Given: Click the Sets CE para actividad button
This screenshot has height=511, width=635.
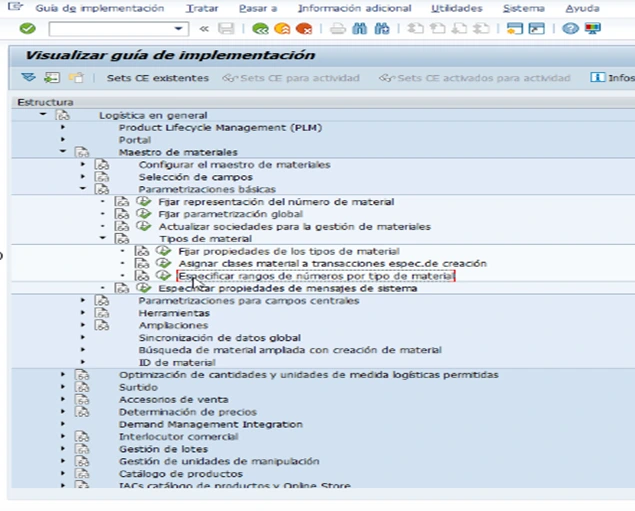Looking at the screenshot, I should coord(291,78).
